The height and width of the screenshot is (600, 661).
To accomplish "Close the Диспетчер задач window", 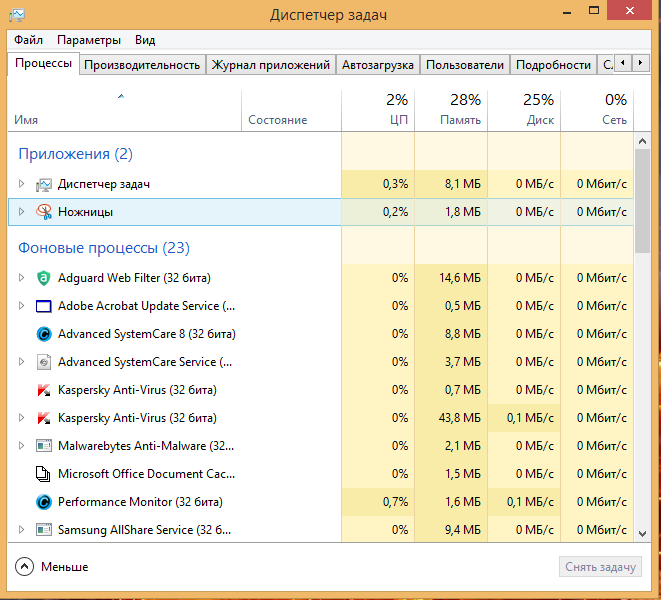I will coord(630,11).
